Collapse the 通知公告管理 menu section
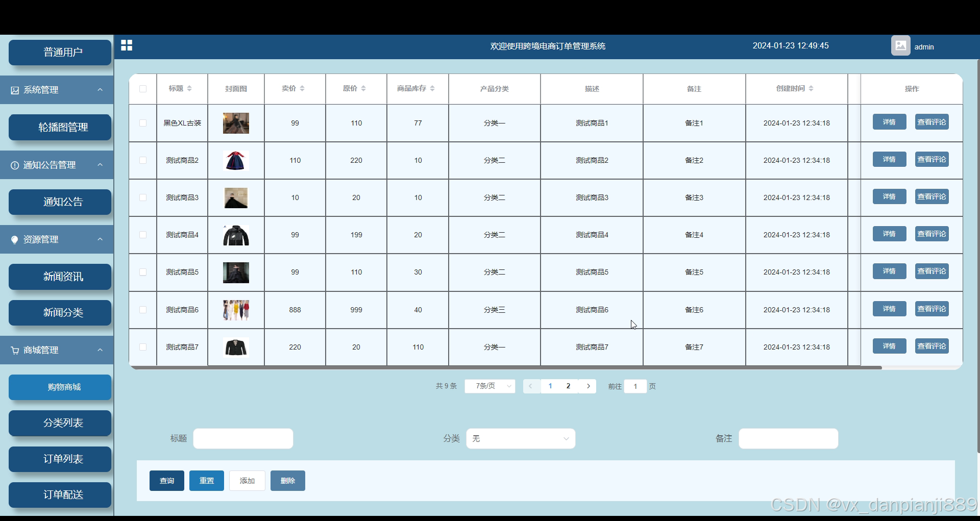 click(x=100, y=165)
